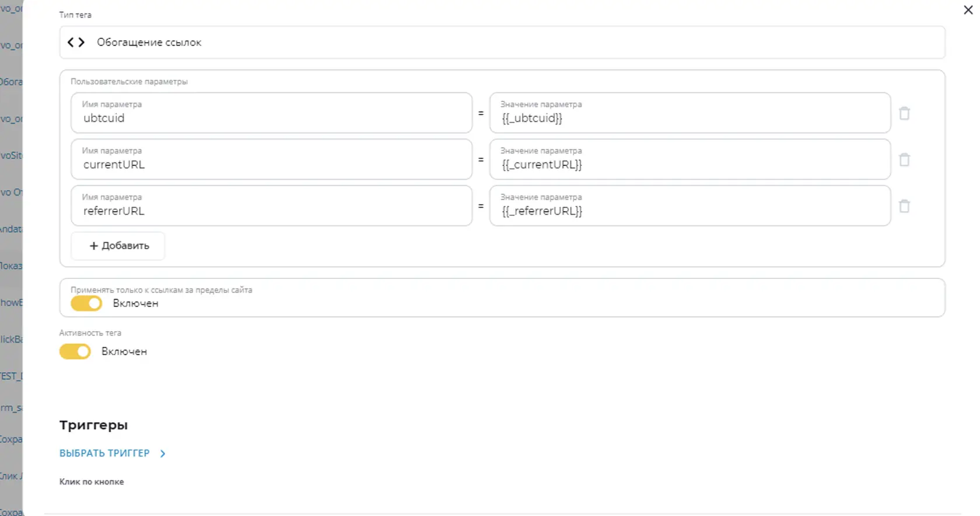Expand trigger selection with chevron arrow
The height and width of the screenshot is (516, 980).
coord(163,454)
